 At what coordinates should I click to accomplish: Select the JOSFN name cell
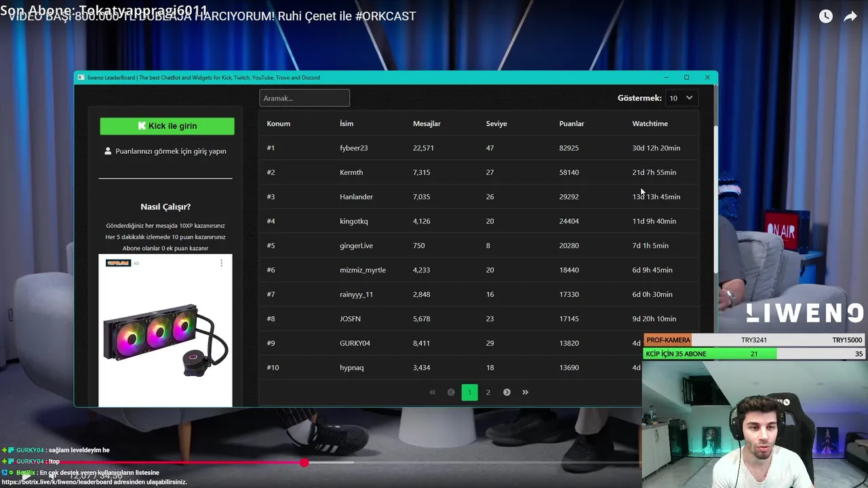tap(350, 319)
